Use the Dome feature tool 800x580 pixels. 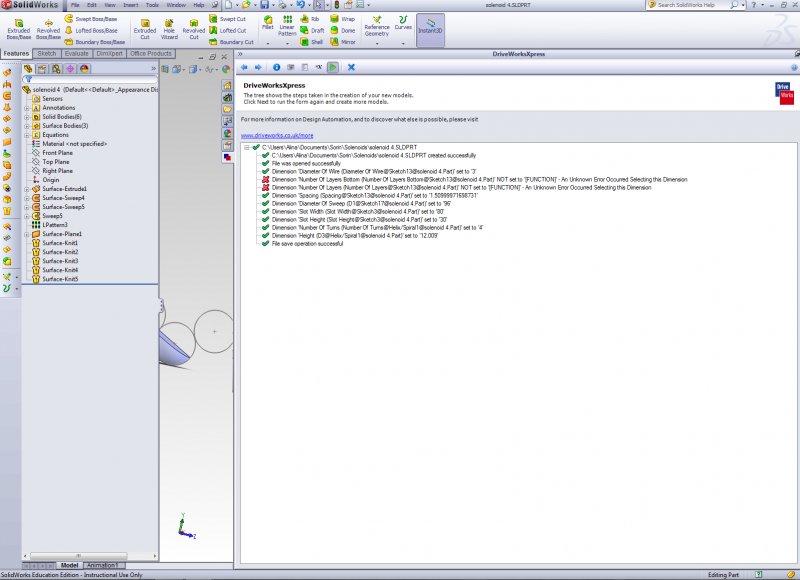tap(342, 31)
